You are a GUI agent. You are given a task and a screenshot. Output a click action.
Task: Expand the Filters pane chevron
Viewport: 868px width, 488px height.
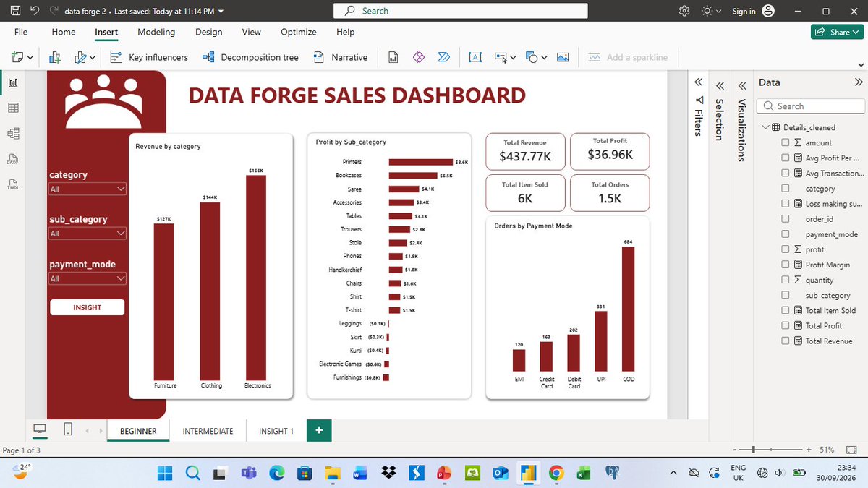point(699,82)
